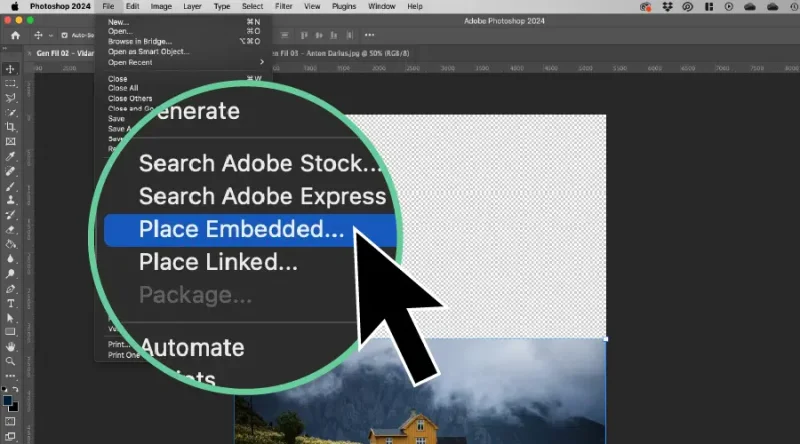Select the Move tool in the toolbar
800x444 pixels.
coord(10,68)
